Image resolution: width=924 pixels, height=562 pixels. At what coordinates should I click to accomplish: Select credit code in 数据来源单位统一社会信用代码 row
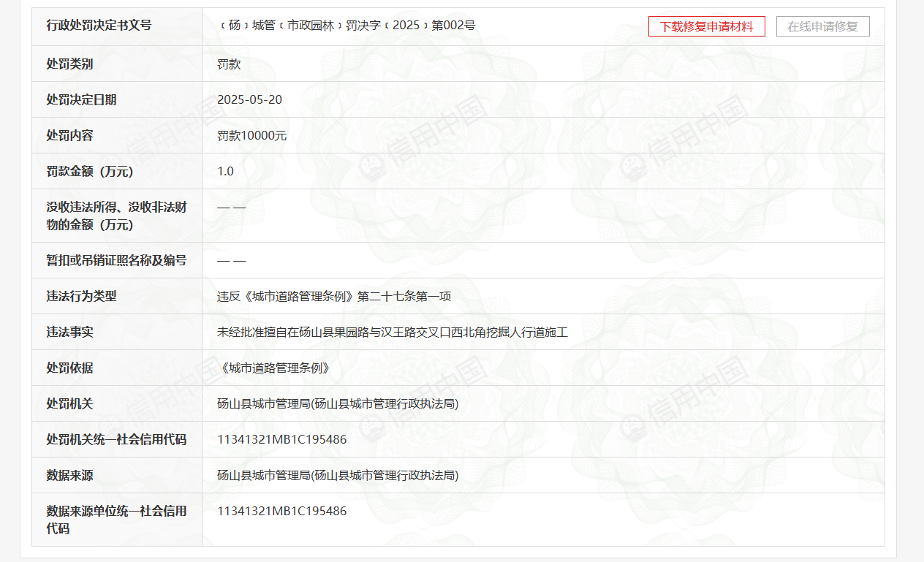pos(281,512)
